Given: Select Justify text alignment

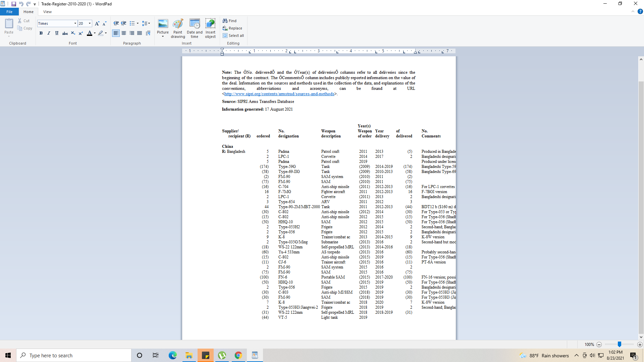Looking at the screenshot, I should (x=140, y=33).
